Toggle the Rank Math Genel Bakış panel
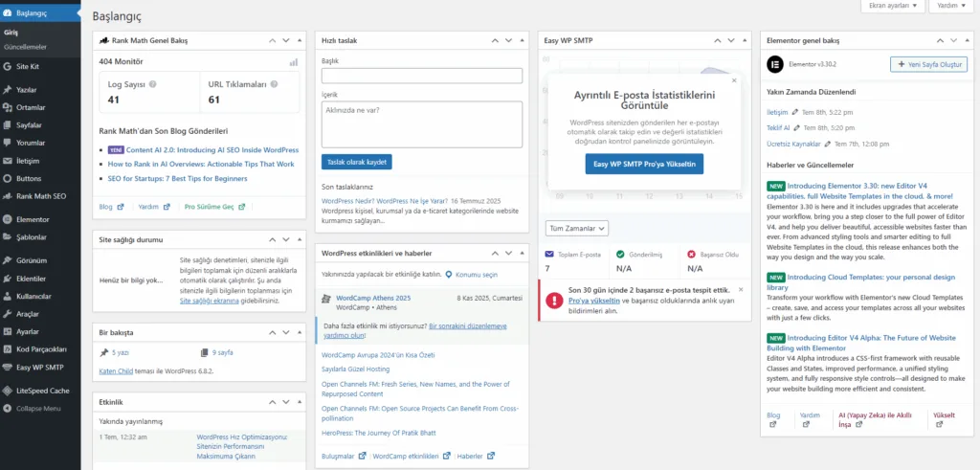980x470 pixels. click(x=300, y=40)
